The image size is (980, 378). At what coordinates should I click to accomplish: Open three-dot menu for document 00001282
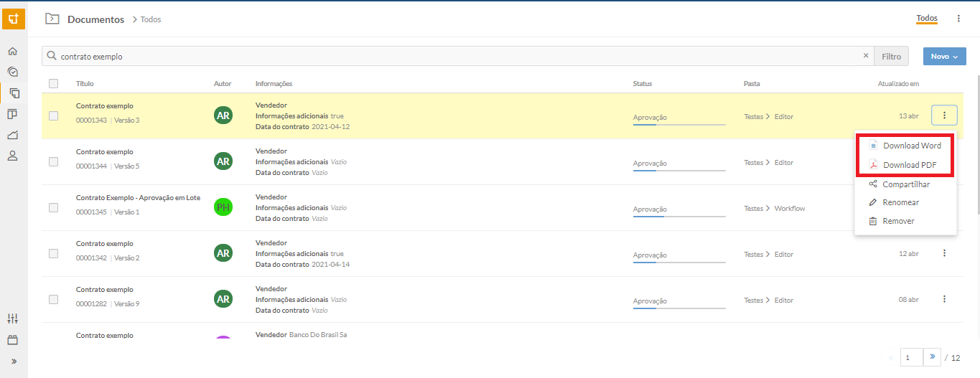click(944, 298)
